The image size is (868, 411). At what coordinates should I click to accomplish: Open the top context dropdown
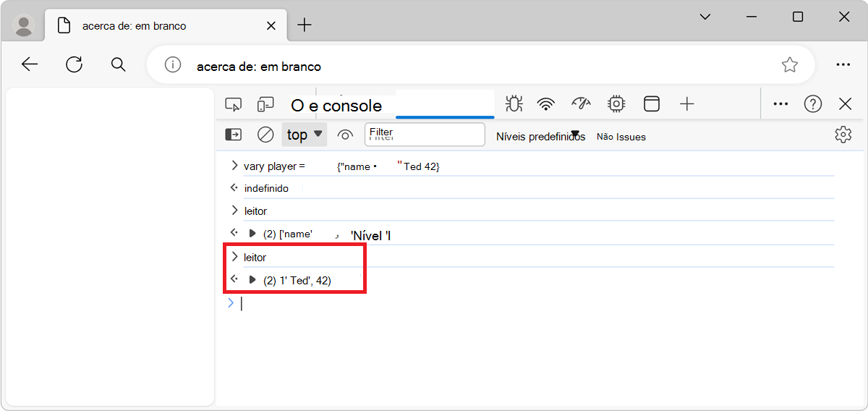pos(304,135)
